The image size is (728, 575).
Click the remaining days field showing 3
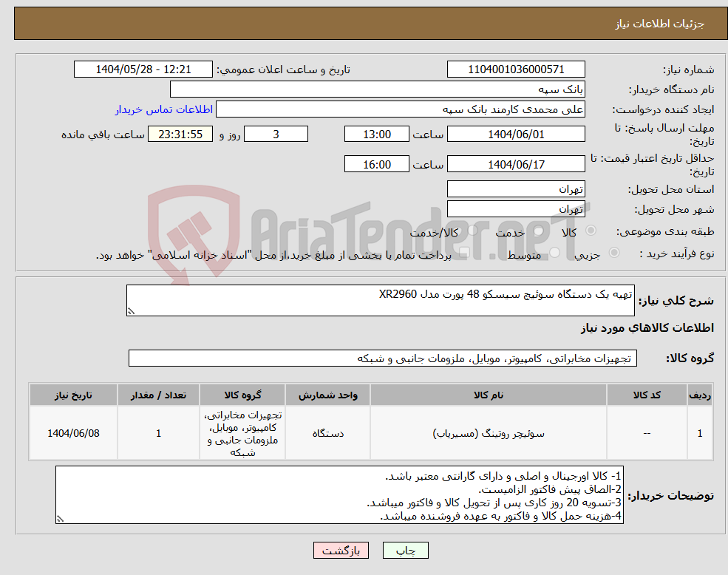coord(276,135)
